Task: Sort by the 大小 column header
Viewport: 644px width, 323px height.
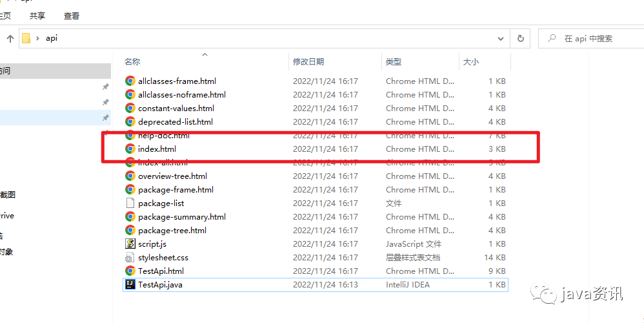Action: point(470,61)
